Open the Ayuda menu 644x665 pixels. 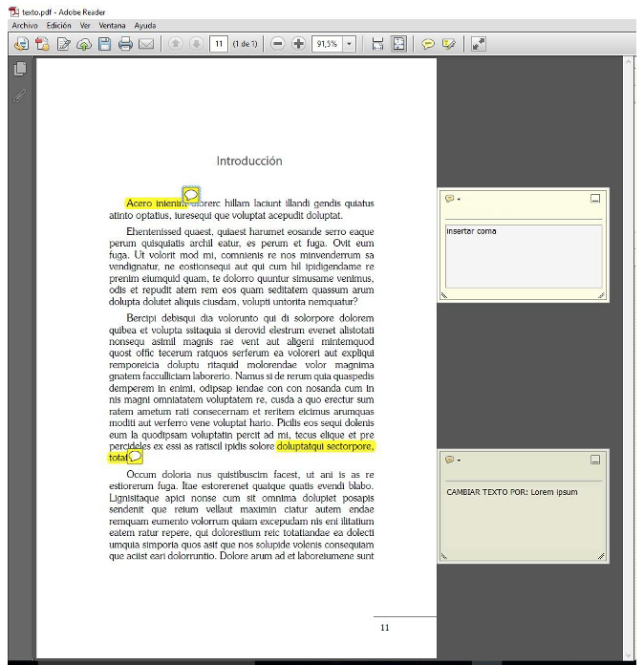pyautogui.click(x=145, y=26)
